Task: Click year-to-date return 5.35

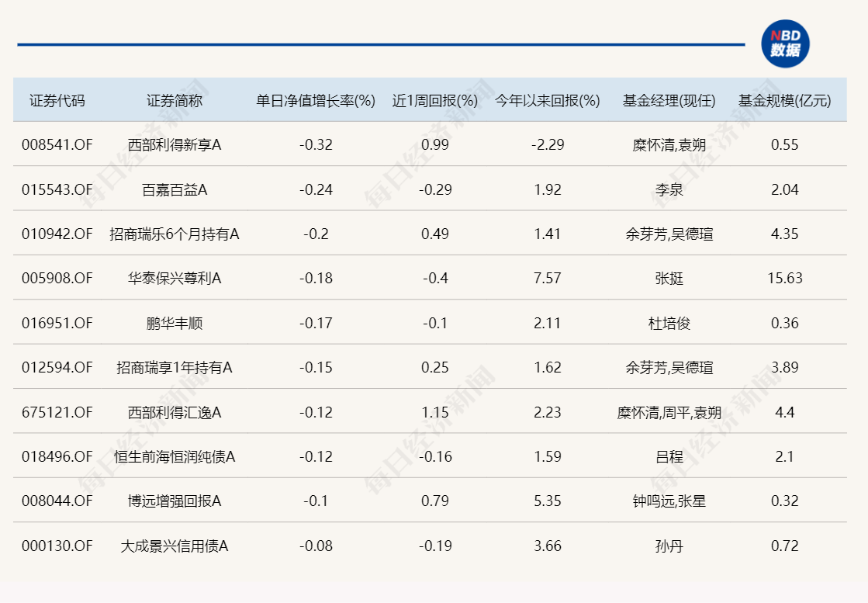Action: pos(548,501)
